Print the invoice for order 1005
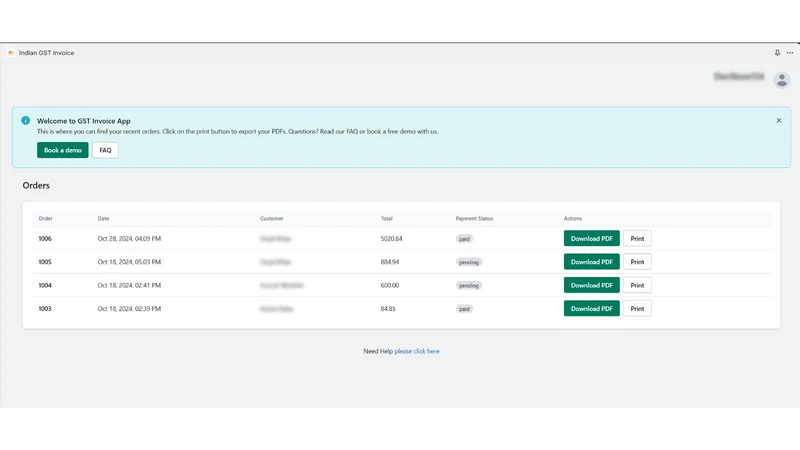This screenshot has height=450, width=800. click(637, 262)
